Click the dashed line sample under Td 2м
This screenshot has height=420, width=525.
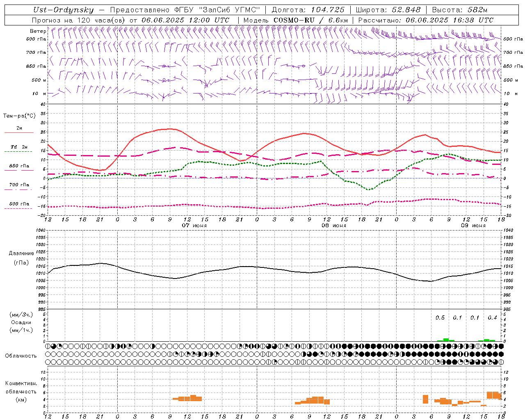(x=18, y=152)
